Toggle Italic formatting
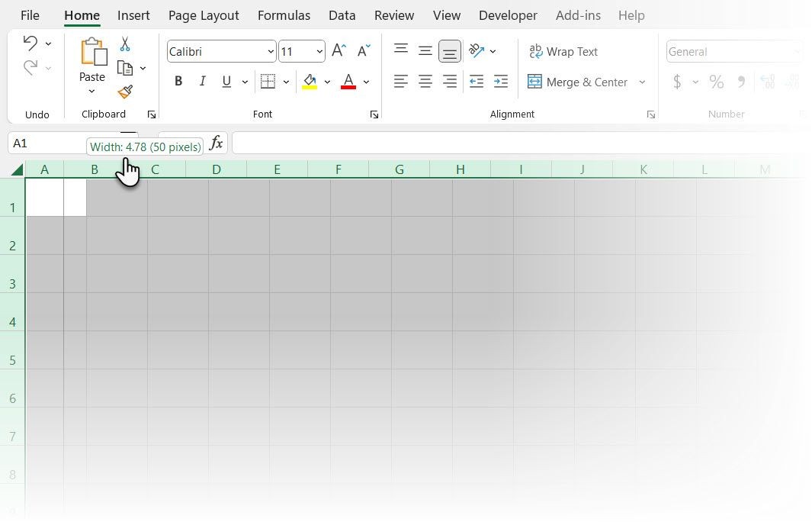 (x=203, y=82)
